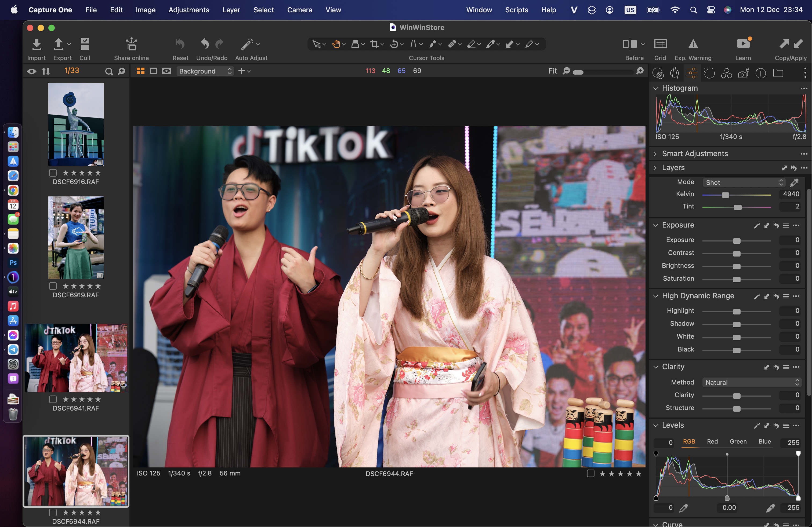
Task: Select the Crop cursor tool
Action: pos(375,44)
